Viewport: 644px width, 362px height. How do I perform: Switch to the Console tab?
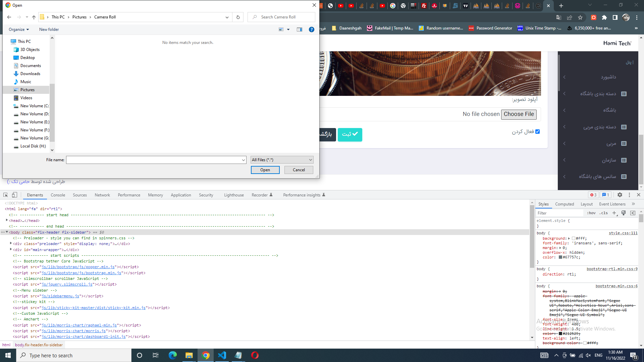[58, 195]
